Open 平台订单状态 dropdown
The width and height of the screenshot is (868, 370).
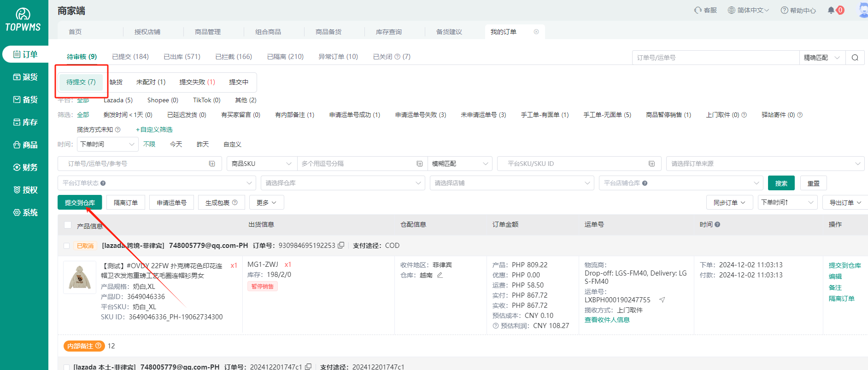(157, 183)
